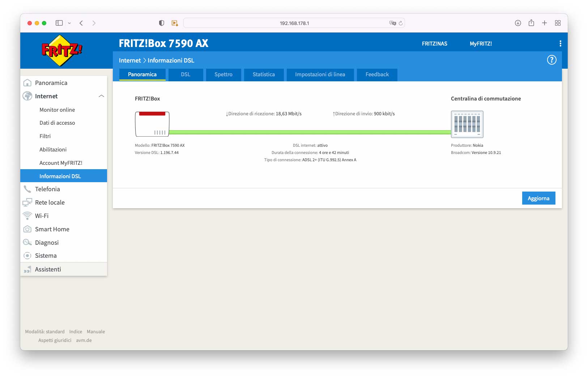588x377 pixels.
Task: Open the Spettro tab
Action: coord(223,74)
